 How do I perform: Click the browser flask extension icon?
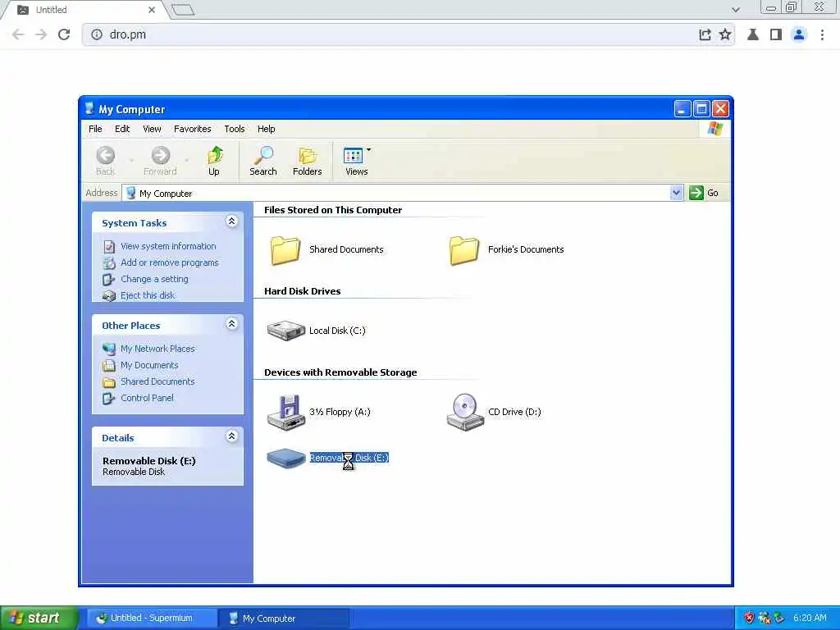coord(753,34)
